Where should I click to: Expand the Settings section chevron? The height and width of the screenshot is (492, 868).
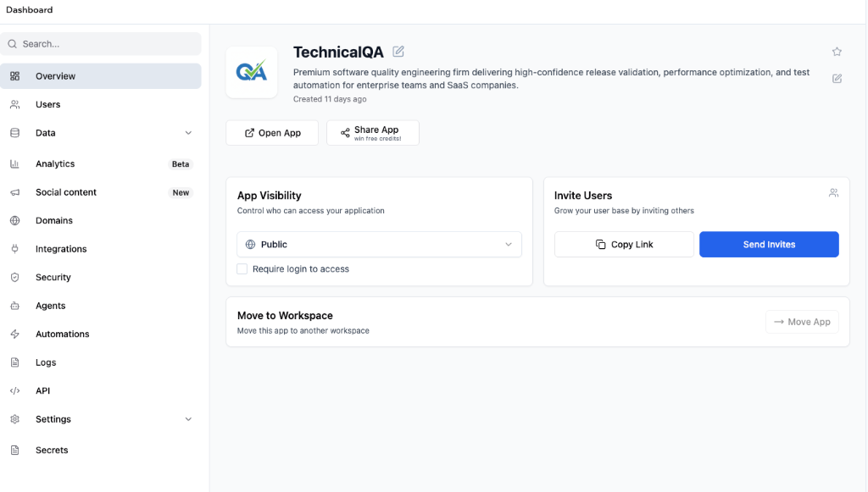pyautogui.click(x=188, y=419)
